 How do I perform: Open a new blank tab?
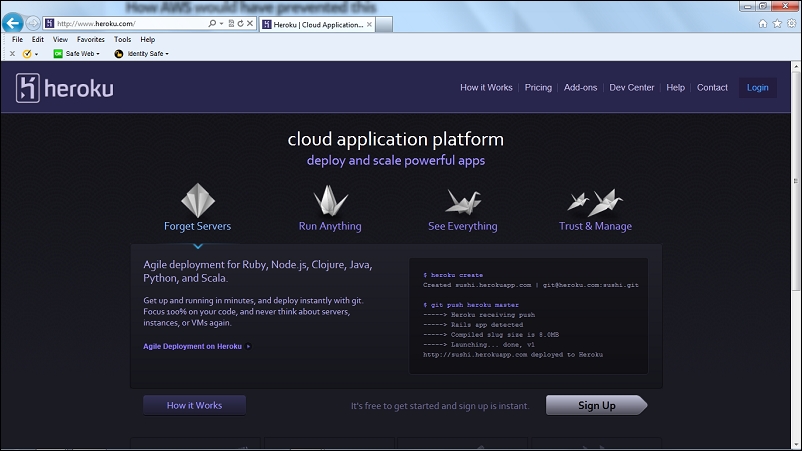(x=384, y=24)
